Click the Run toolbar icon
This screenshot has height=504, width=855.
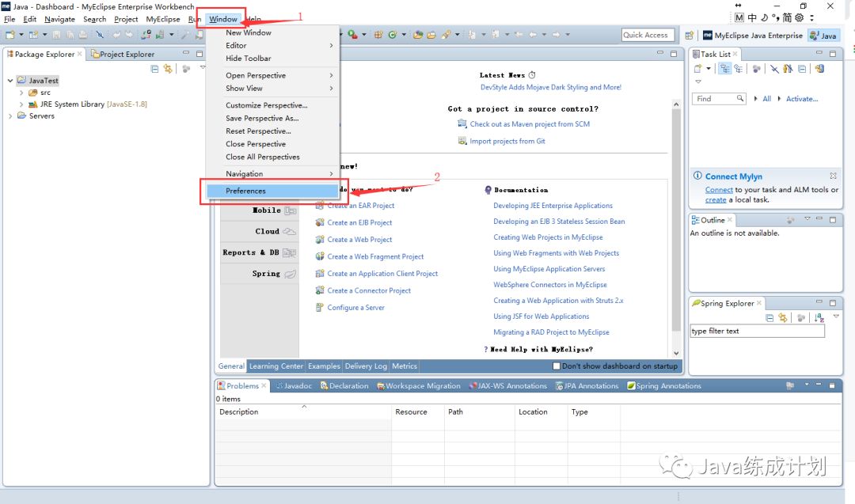point(353,34)
